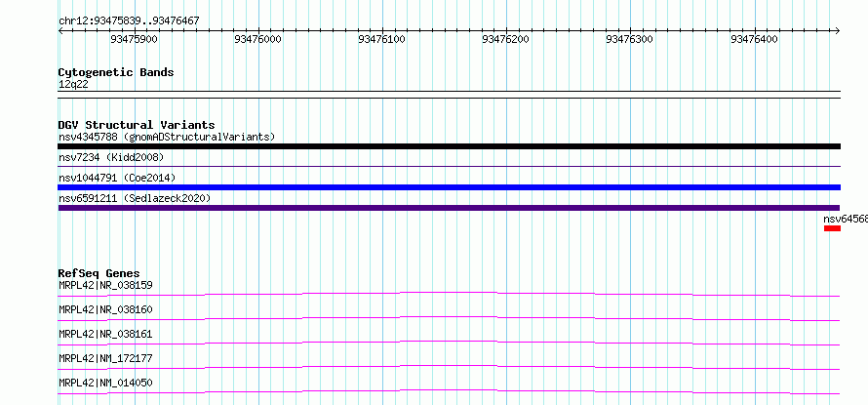Screen dimensions: 868x405
Task: Click ruler position label 93476000
Action: (x=258, y=39)
